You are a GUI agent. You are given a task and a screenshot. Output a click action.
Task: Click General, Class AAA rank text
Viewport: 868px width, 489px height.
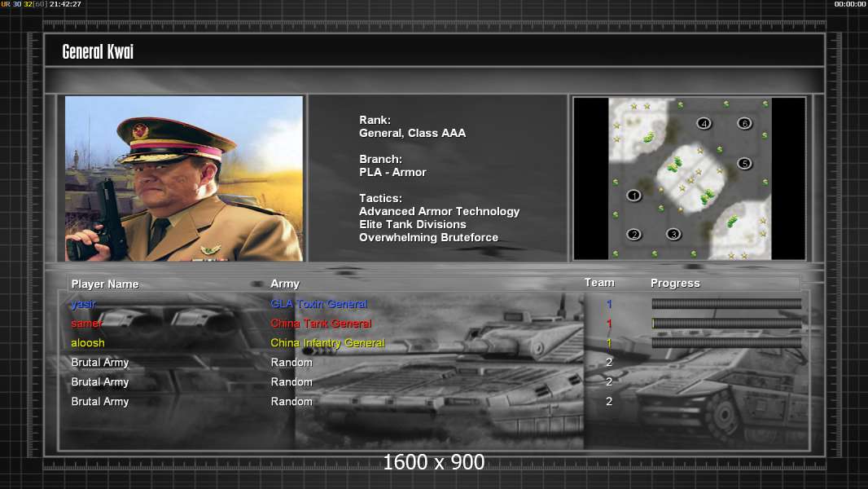412,134
